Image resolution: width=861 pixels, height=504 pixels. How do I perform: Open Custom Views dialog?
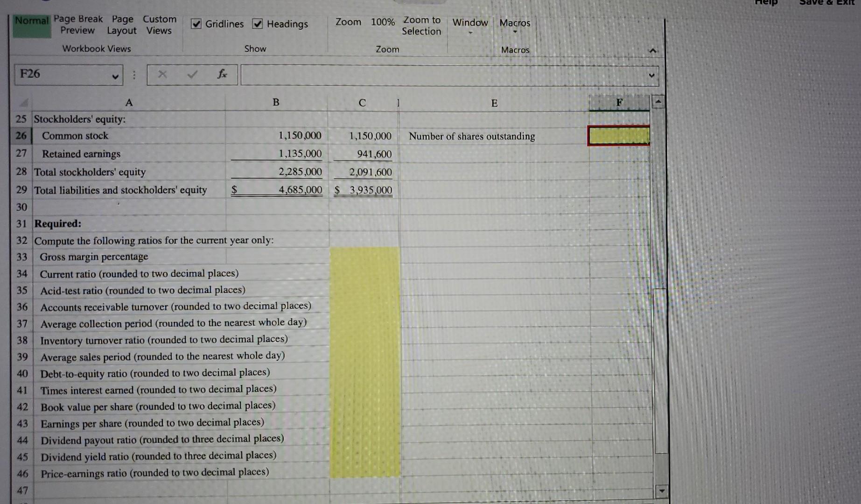point(159,25)
